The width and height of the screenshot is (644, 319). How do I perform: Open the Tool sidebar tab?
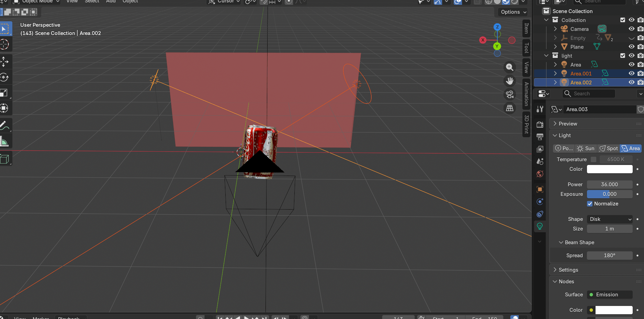526,48
